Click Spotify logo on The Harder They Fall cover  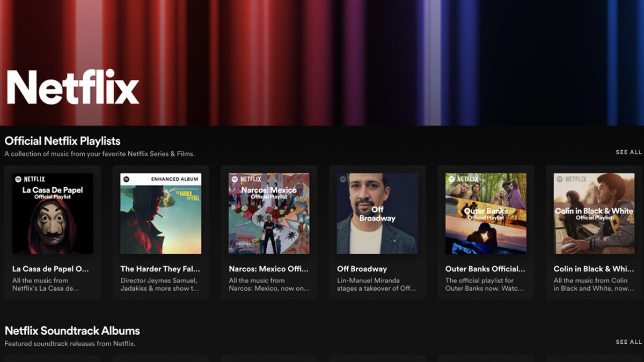[126, 179]
